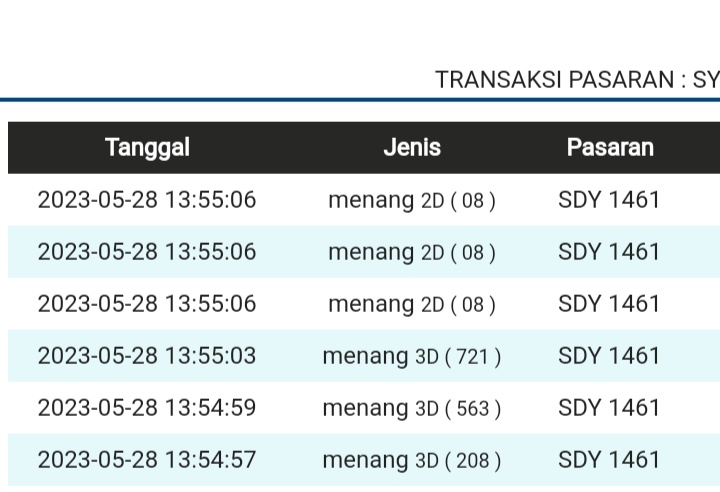
Task: Click the Jenis column header
Action: click(x=412, y=148)
